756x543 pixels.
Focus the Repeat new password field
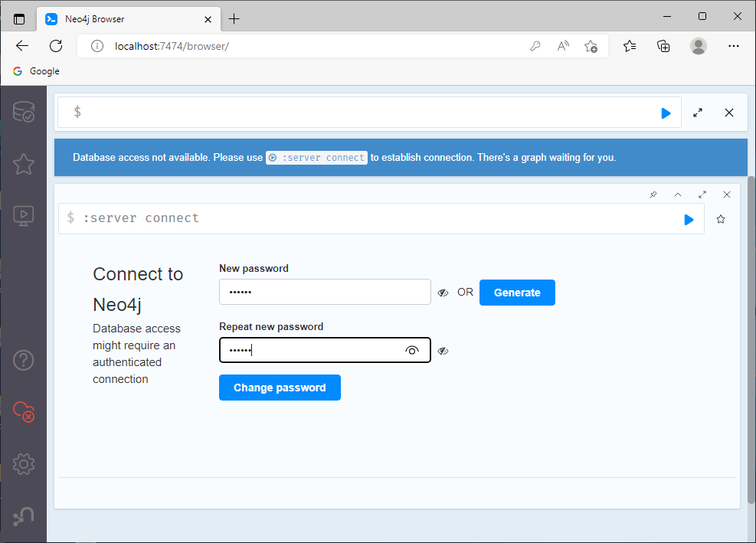point(325,350)
